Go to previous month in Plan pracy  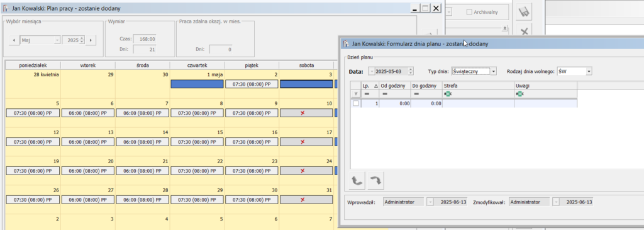[14, 40]
